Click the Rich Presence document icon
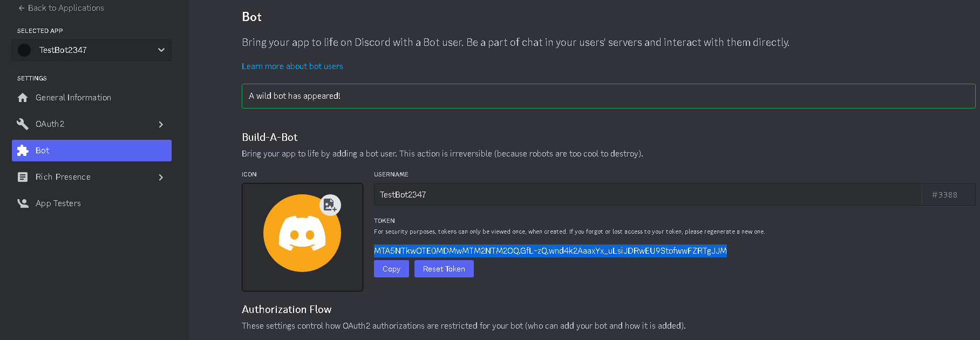This screenshot has width=980, height=340. click(x=23, y=177)
